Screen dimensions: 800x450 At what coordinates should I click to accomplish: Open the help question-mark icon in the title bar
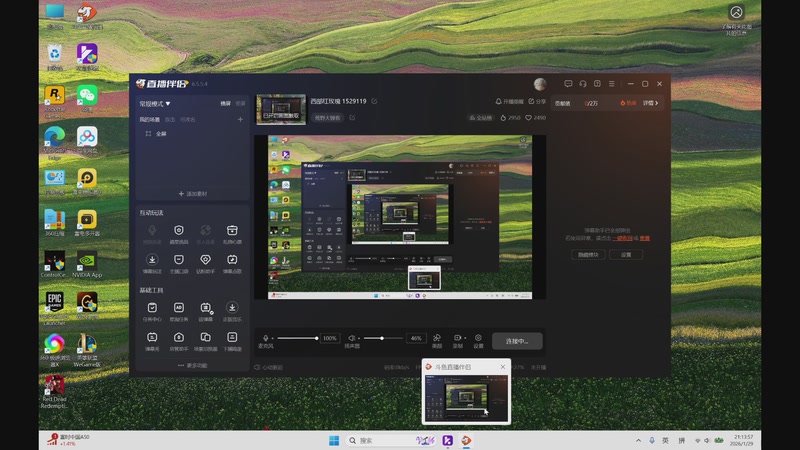[597, 84]
